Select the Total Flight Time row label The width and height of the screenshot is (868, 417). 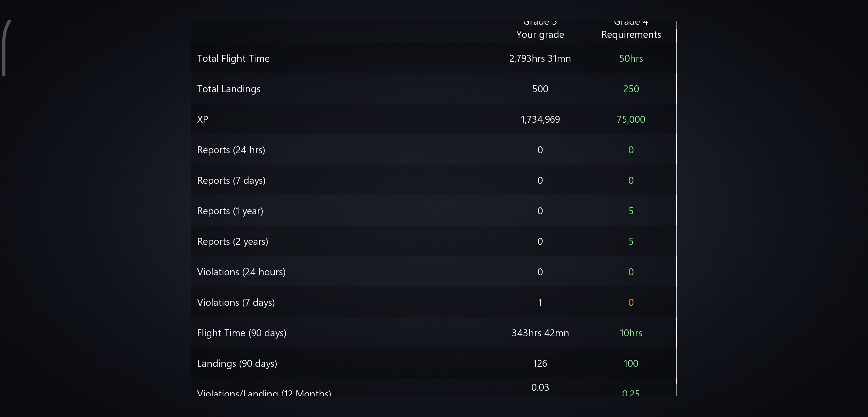[233, 58]
